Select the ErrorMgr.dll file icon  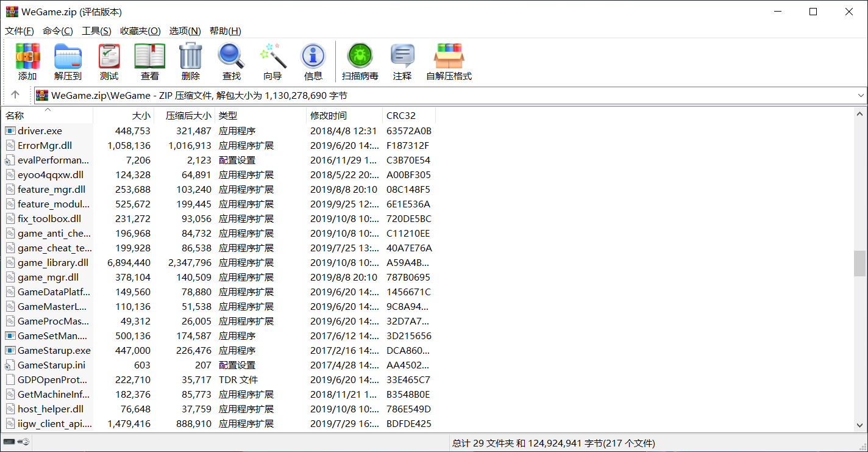(x=10, y=145)
